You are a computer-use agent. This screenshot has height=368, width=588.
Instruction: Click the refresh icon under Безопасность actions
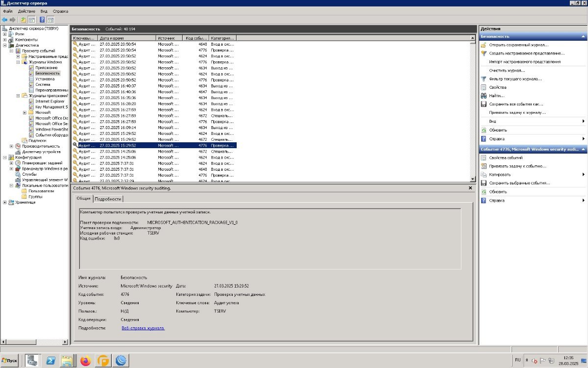coord(484,130)
